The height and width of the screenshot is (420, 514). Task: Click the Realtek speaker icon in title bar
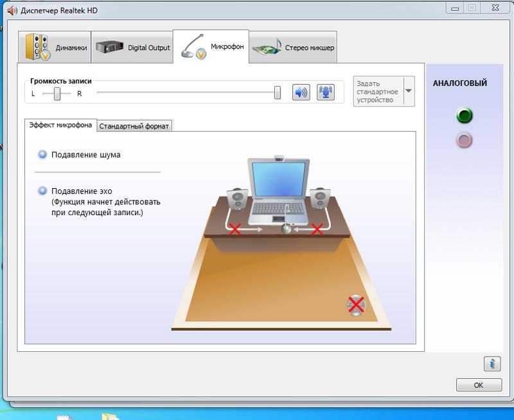pyautogui.click(x=12, y=11)
